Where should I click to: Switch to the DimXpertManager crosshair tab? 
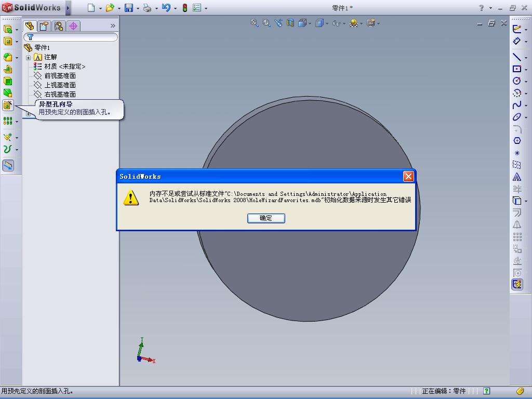(x=73, y=26)
